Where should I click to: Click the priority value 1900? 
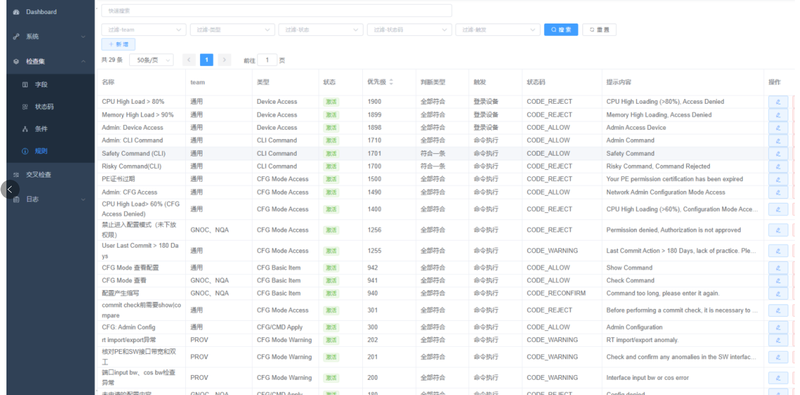[374, 102]
